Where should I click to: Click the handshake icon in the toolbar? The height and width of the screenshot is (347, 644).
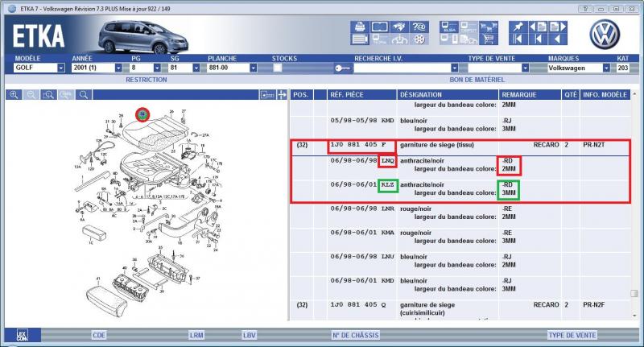pos(399,27)
